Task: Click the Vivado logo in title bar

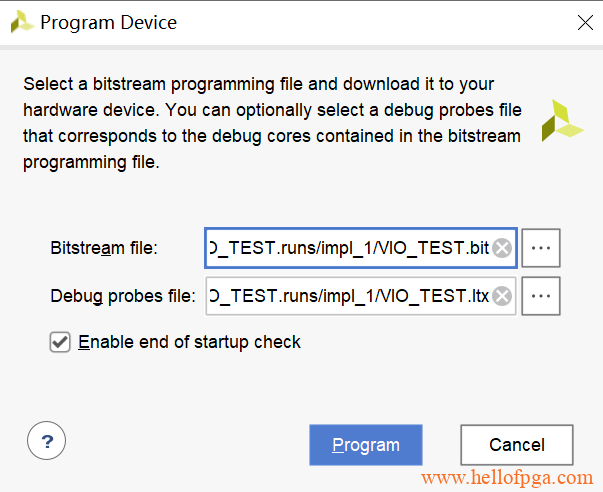Action: tap(20, 22)
